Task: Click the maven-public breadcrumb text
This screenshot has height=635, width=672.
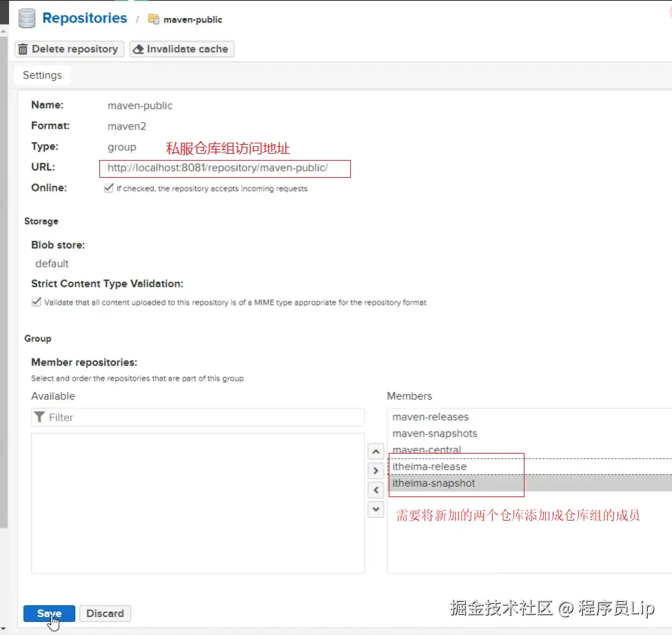Action: click(x=193, y=20)
